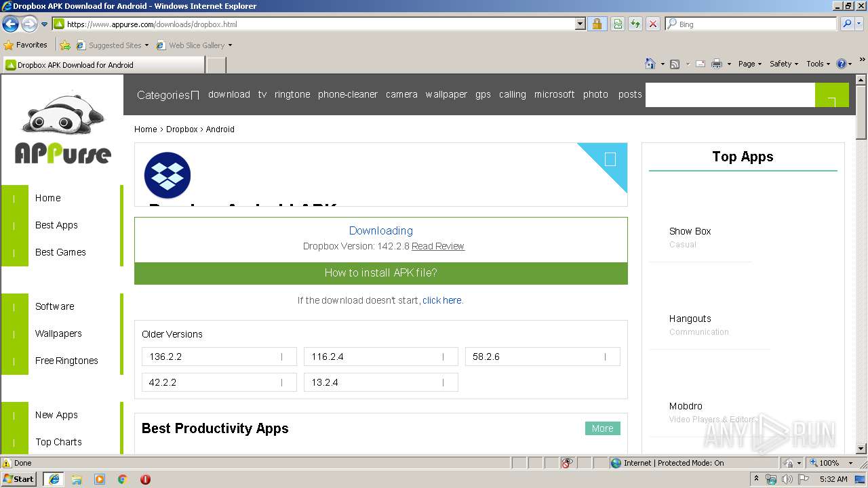Click the Read Review link
The height and width of the screenshot is (488, 868).
coord(438,246)
